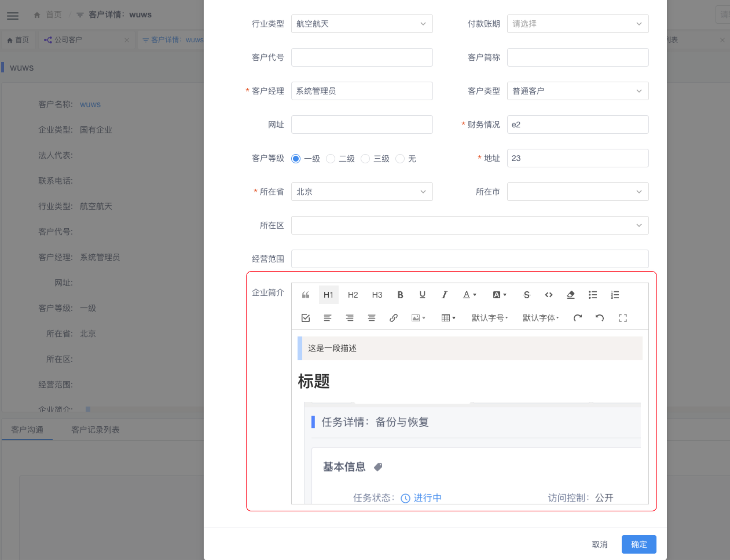The width and height of the screenshot is (730, 560).
Task: Enter fullscreen editor mode
Action: (x=623, y=318)
